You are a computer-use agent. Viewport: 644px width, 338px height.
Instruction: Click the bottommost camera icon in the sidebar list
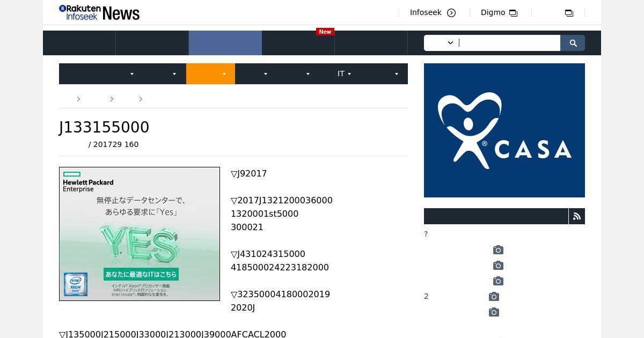494,312
